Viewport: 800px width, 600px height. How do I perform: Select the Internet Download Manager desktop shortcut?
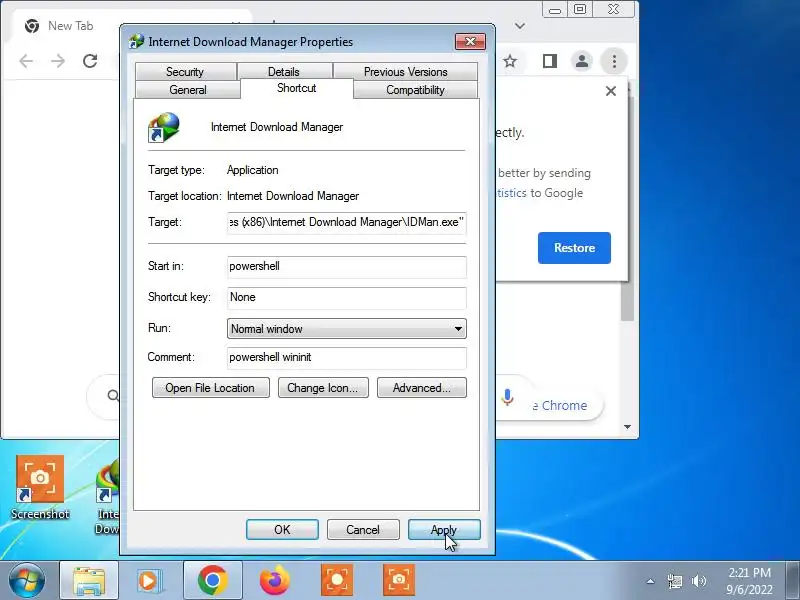tap(108, 497)
